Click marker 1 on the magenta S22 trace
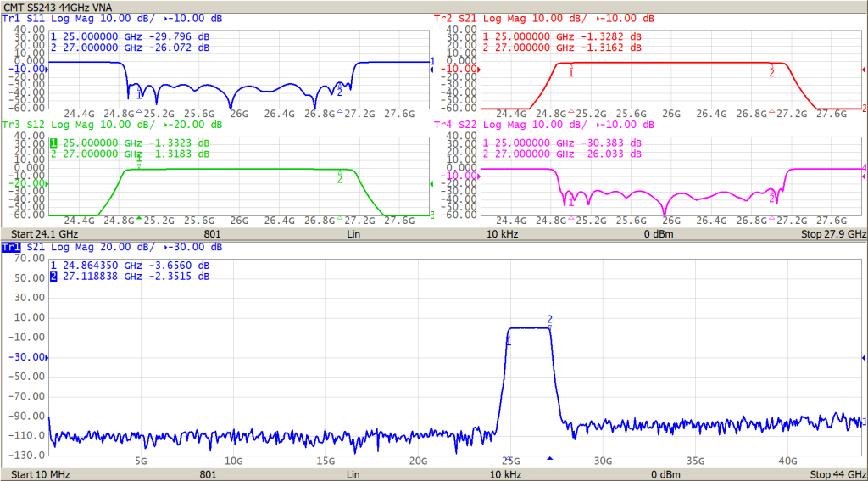This screenshot has height=481, width=868. [x=570, y=202]
